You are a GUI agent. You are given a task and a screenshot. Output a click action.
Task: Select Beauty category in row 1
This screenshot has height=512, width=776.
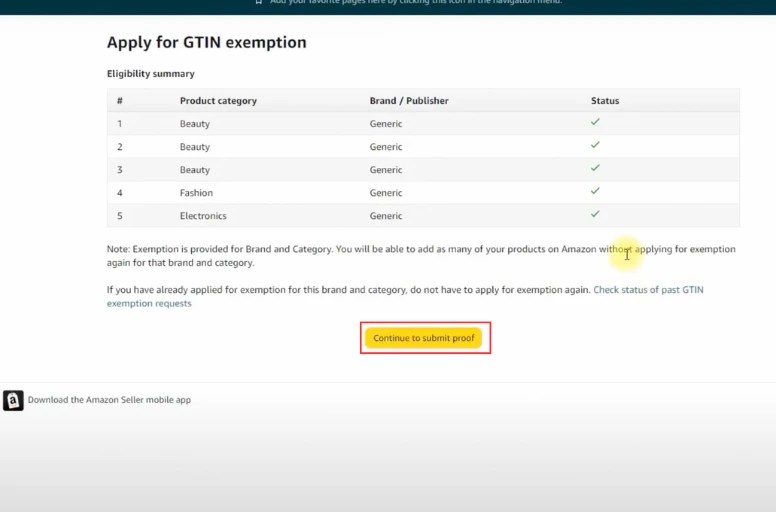click(x=194, y=124)
